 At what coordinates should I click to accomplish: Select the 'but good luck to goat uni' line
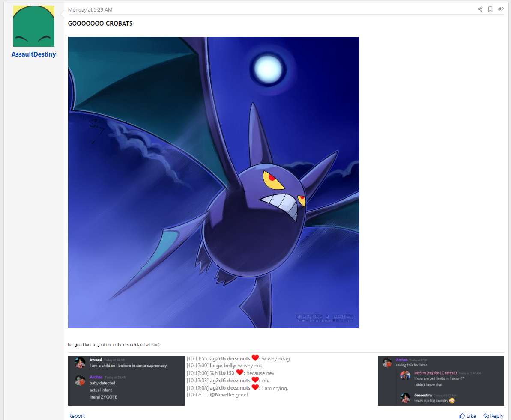[x=114, y=344]
